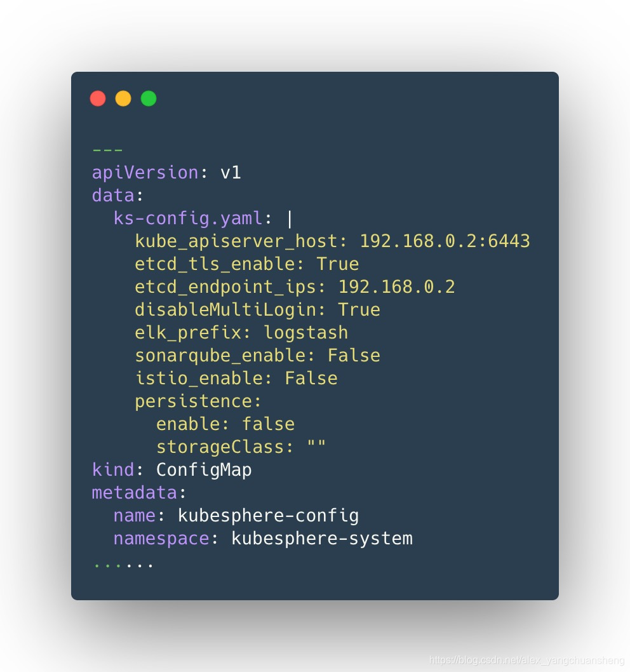This screenshot has width=630, height=672.
Task: Click the yellow minimize dot
Action: 123,98
